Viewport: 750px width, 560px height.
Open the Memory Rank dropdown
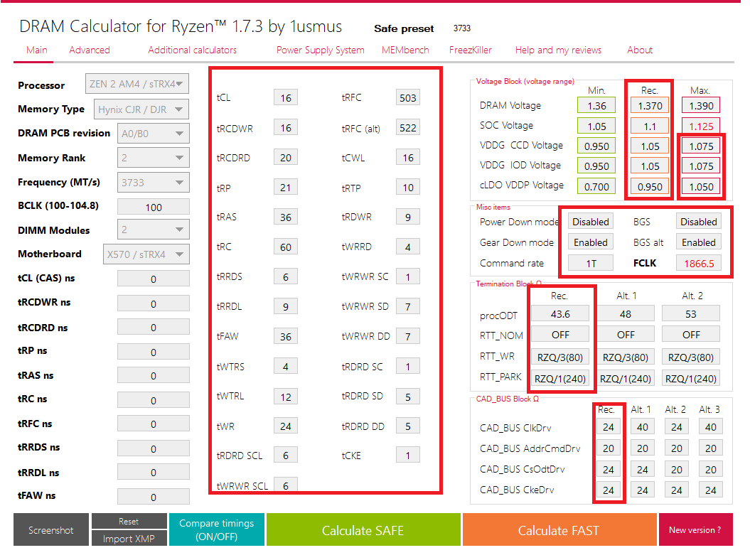(153, 158)
